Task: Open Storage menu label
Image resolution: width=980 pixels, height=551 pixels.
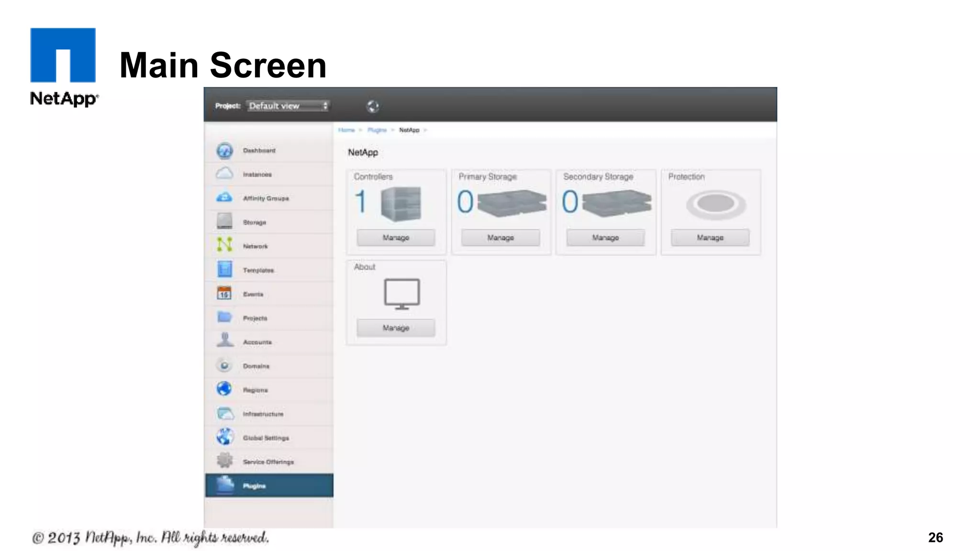Action: pos(255,222)
